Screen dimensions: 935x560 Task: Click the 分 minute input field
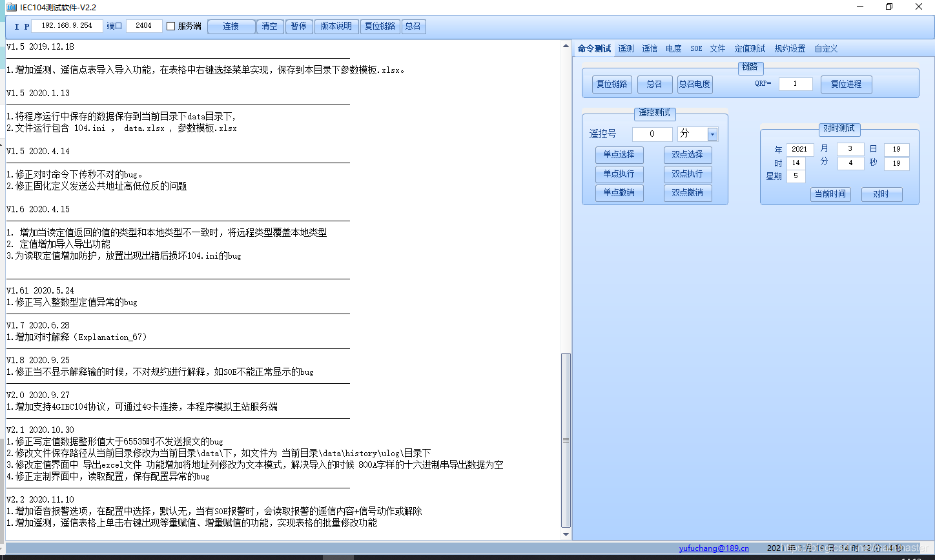850,164
